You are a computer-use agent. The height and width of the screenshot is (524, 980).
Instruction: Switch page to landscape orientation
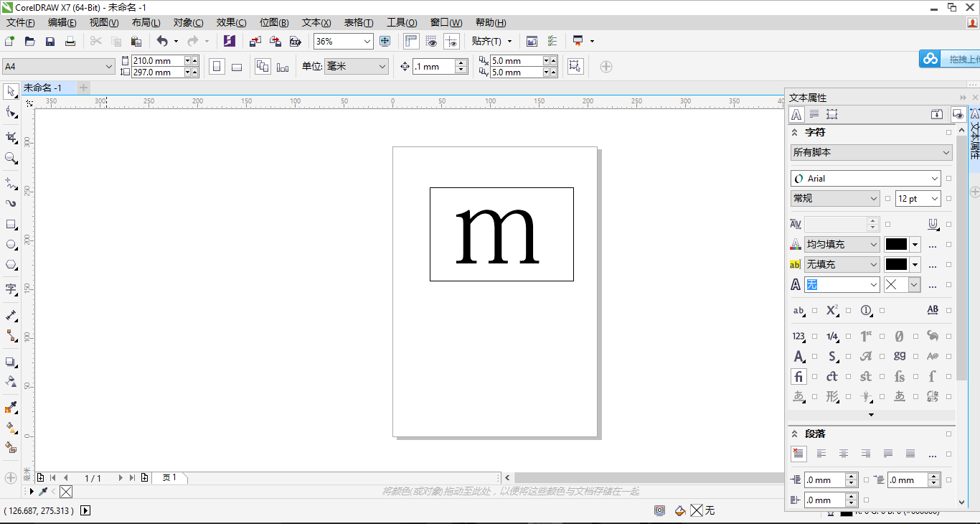[x=237, y=67]
